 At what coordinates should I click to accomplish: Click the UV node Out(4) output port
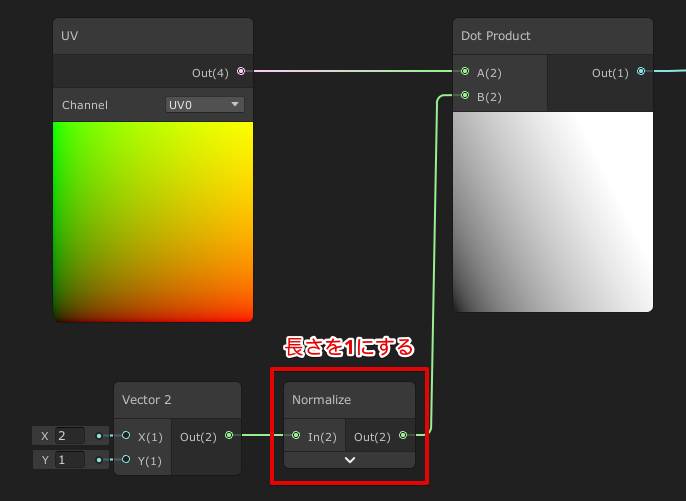241,71
